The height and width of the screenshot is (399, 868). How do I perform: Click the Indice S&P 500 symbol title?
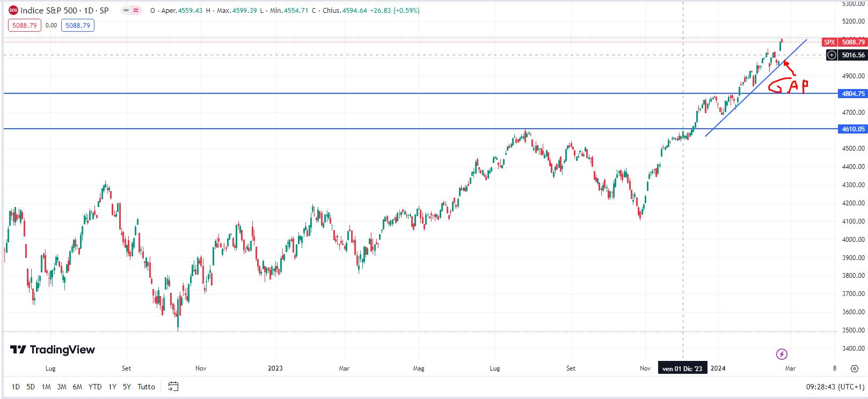[x=64, y=10]
